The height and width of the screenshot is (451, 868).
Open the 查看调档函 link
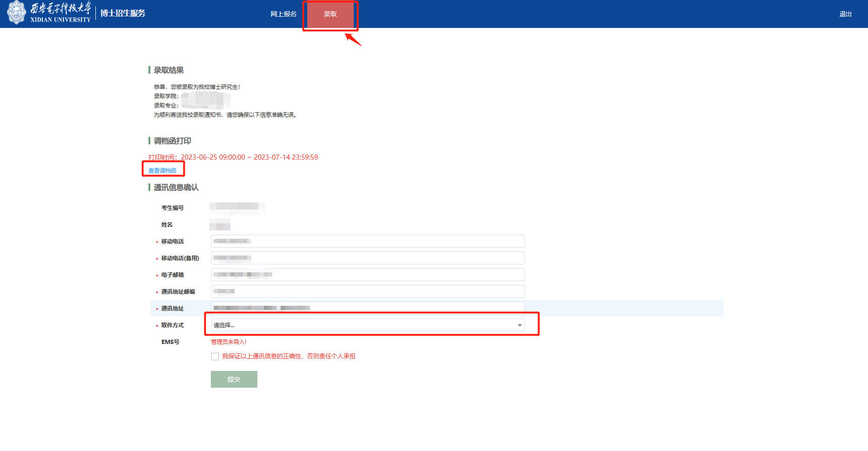click(162, 170)
